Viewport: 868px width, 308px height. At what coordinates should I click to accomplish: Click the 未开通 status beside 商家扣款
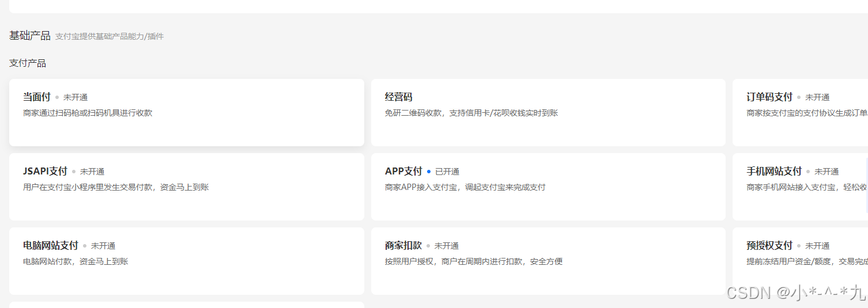(447, 246)
